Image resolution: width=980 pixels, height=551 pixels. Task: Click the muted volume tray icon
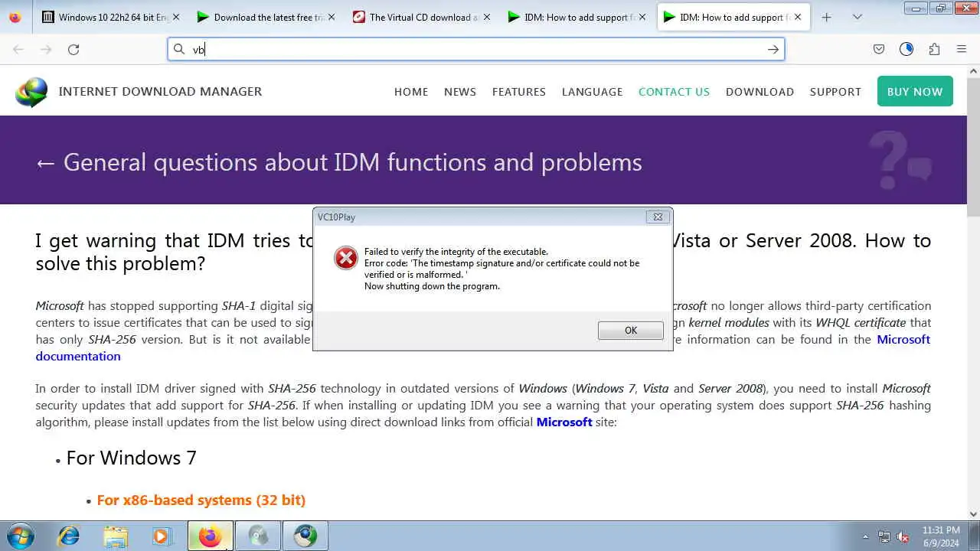tap(903, 536)
